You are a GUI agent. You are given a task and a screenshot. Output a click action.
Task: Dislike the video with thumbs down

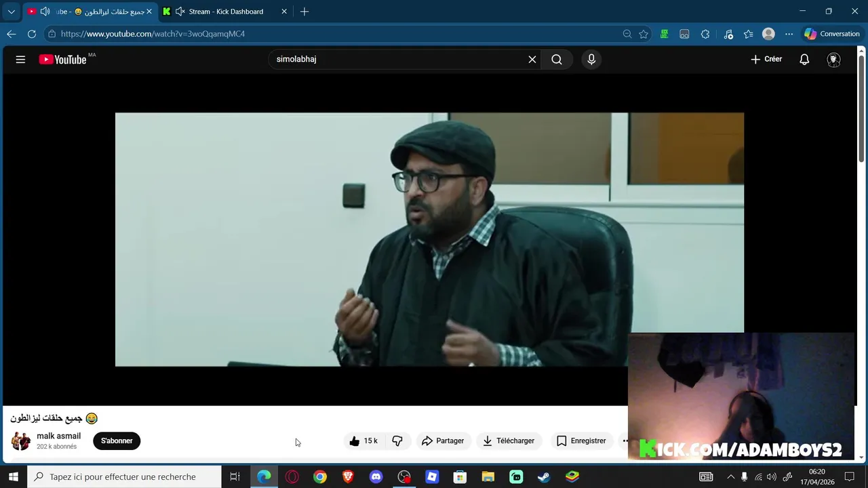point(397,441)
